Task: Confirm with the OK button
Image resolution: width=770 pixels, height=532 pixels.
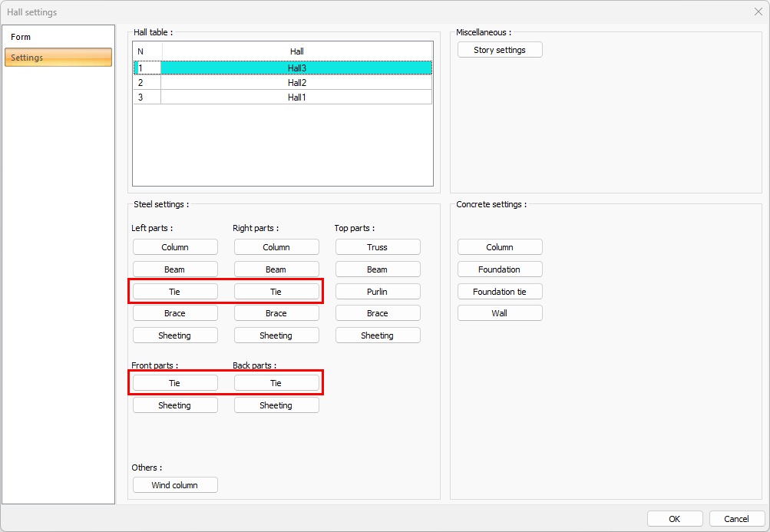Action: click(x=675, y=519)
